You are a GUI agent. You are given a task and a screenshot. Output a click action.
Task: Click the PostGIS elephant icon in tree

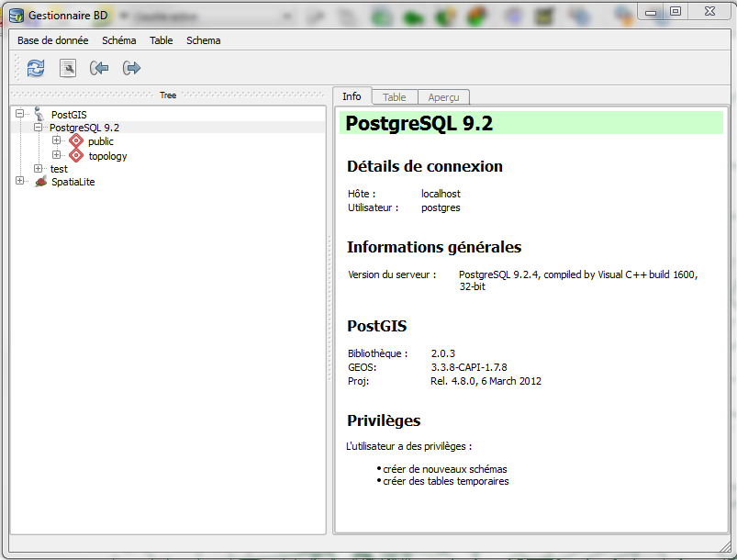(39, 114)
